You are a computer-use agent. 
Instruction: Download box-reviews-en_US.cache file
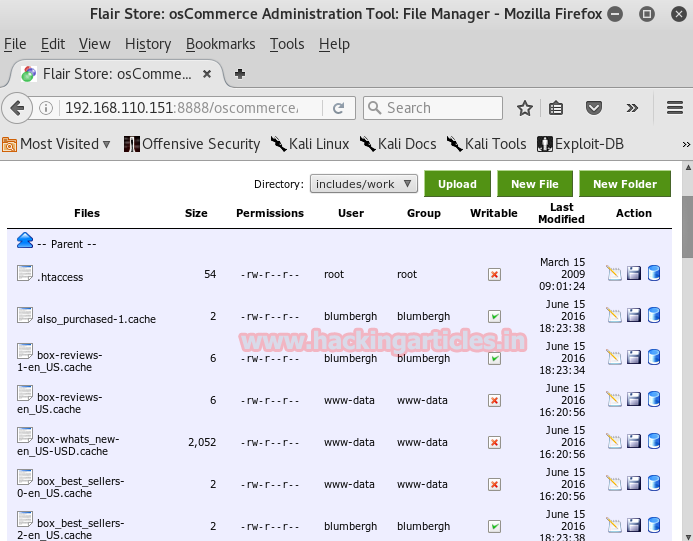(x=634, y=400)
